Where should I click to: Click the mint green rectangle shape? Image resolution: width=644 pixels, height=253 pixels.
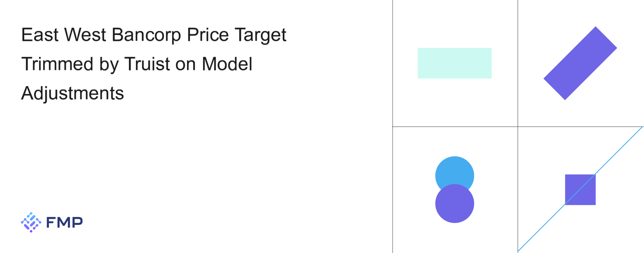455,63
